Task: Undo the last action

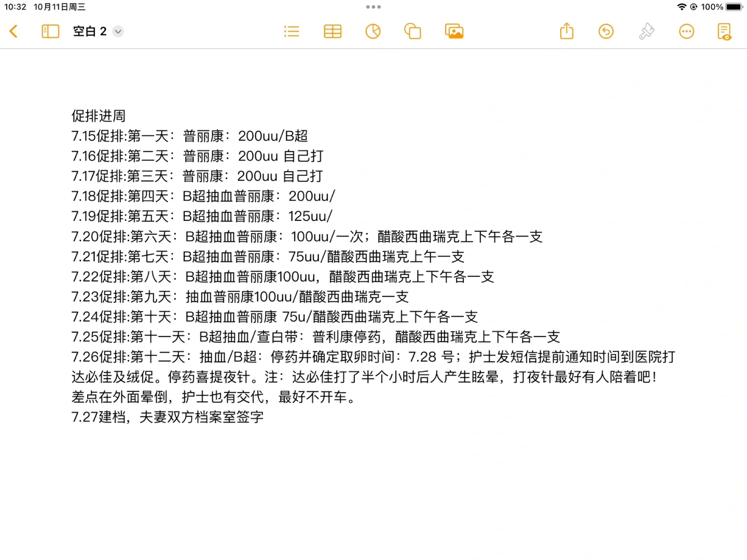Action: tap(606, 32)
